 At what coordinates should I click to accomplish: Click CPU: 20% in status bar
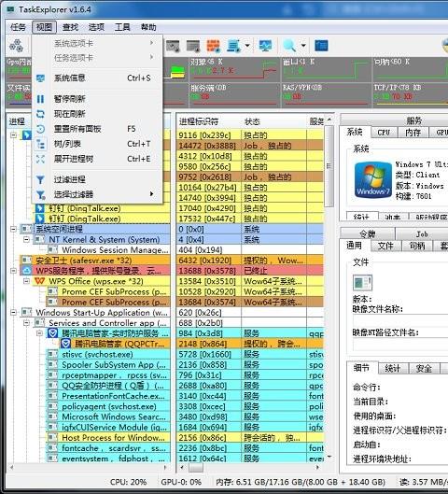point(128,483)
